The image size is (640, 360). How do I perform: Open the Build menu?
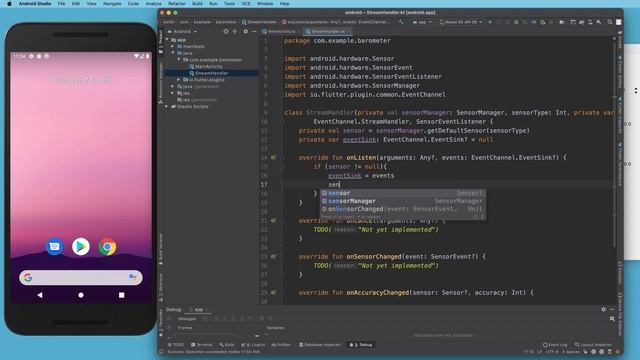(198, 4)
